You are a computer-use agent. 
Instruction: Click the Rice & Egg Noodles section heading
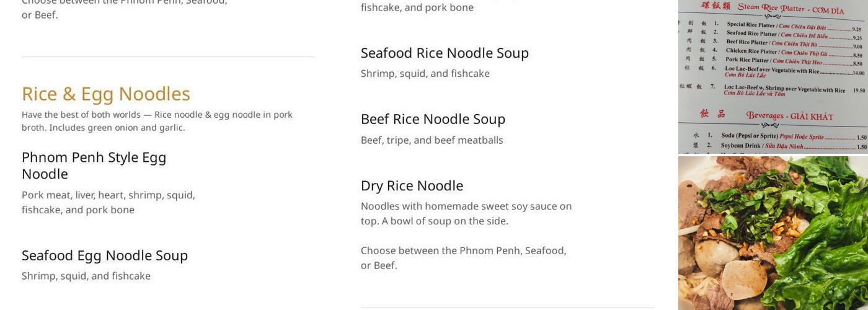coord(106,94)
